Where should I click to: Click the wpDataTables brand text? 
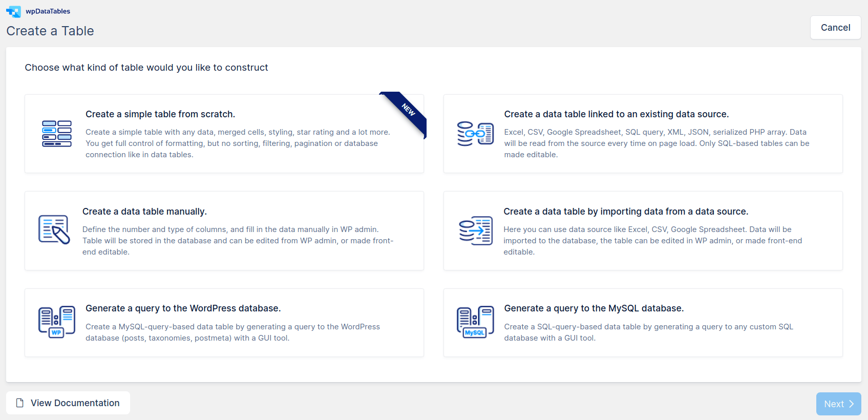[x=48, y=11]
